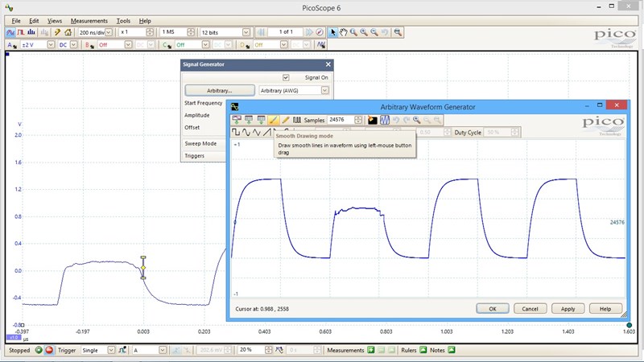
Task: Click the clear waveform icon in AWG toolbar
Action: [x=373, y=120]
